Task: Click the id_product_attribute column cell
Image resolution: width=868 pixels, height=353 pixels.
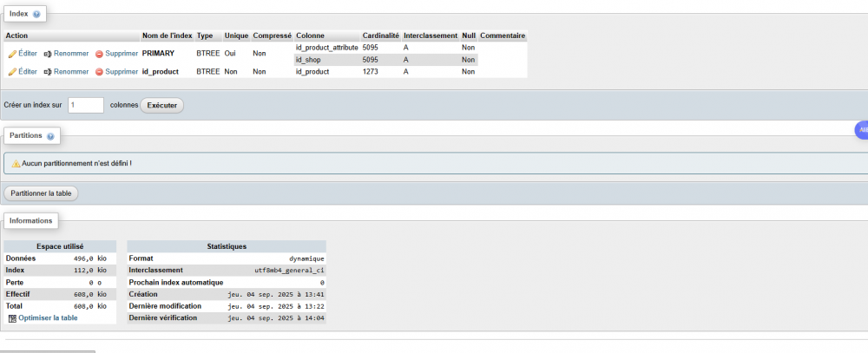Action: pyautogui.click(x=326, y=49)
